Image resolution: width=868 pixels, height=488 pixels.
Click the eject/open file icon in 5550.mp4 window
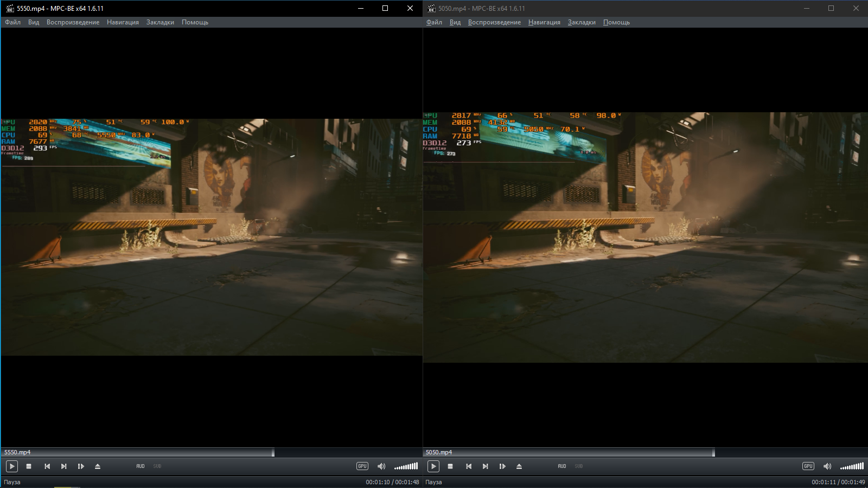coord(98,466)
